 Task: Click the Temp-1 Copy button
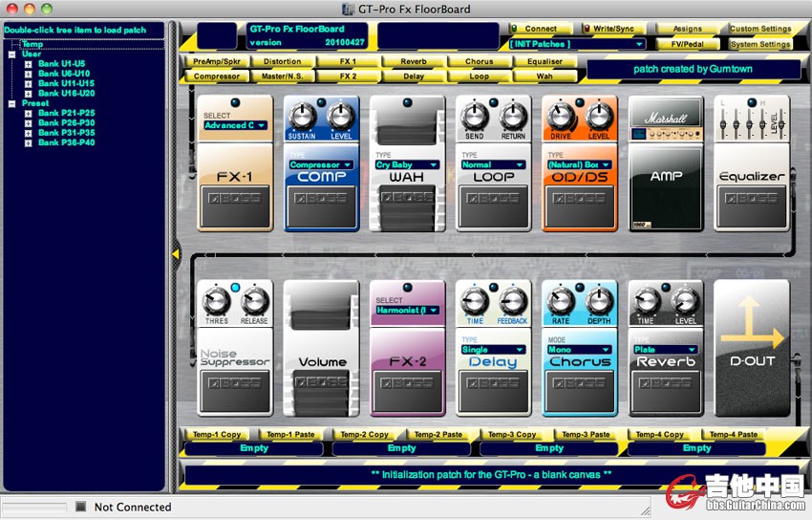(217, 435)
